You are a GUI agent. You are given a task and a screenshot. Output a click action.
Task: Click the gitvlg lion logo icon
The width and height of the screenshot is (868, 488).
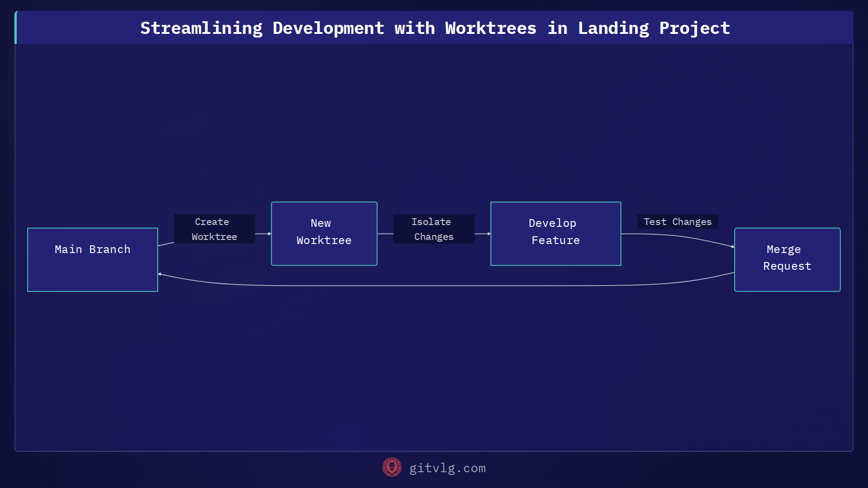tap(392, 468)
